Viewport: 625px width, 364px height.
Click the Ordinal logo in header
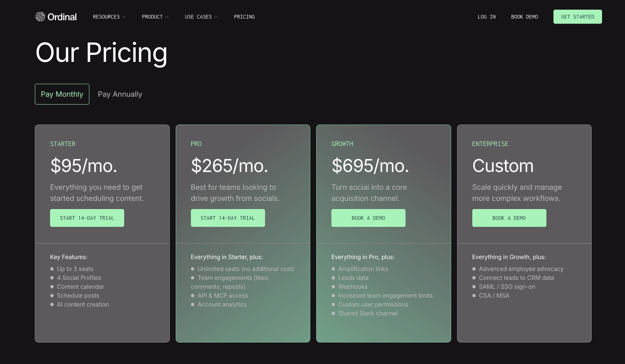point(56,17)
